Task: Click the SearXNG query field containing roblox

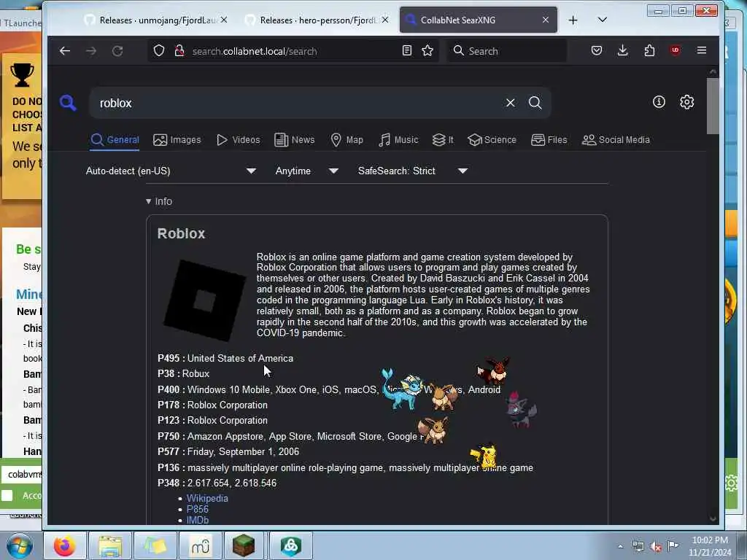Action: point(298,103)
